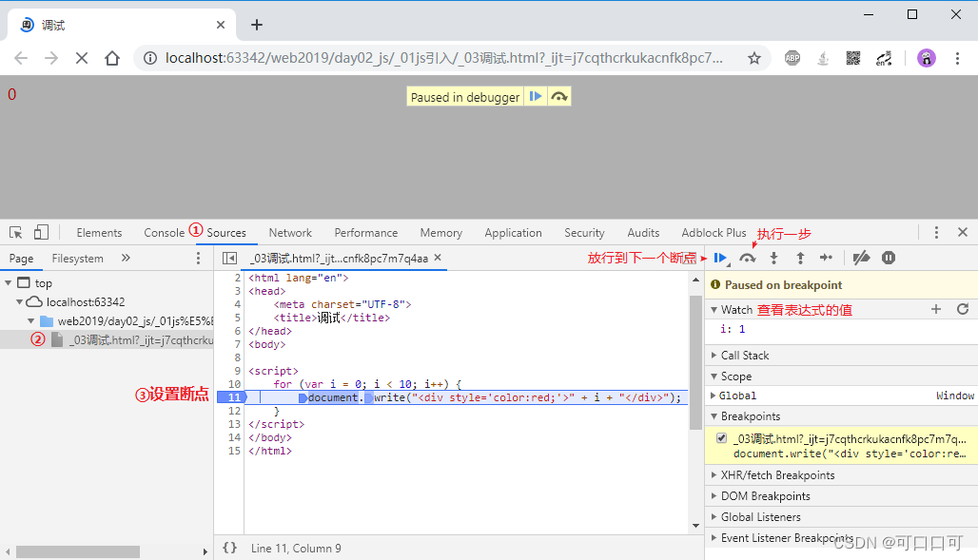The height and width of the screenshot is (560, 978).
Task: Refresh Watch expressions with the reload icon
Action: 962,309
